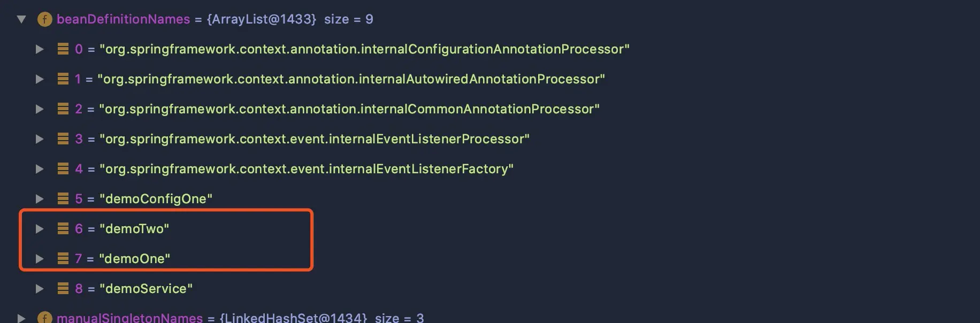Click the field icon beside beanDefinitionNames
The width and height of the screenshot is (980, 323).
click(45, 20)
